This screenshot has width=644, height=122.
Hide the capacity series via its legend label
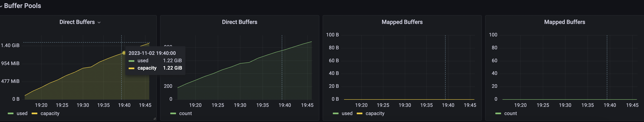[50, 113]
